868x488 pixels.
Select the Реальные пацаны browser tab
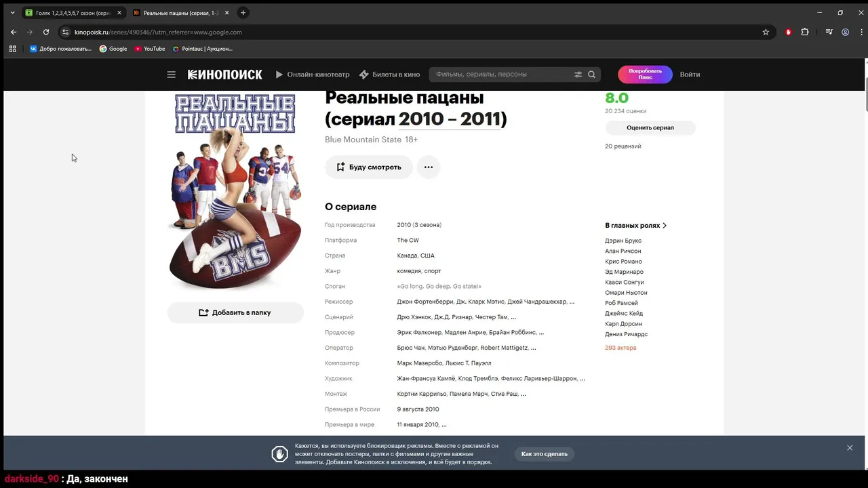[180, 13]
